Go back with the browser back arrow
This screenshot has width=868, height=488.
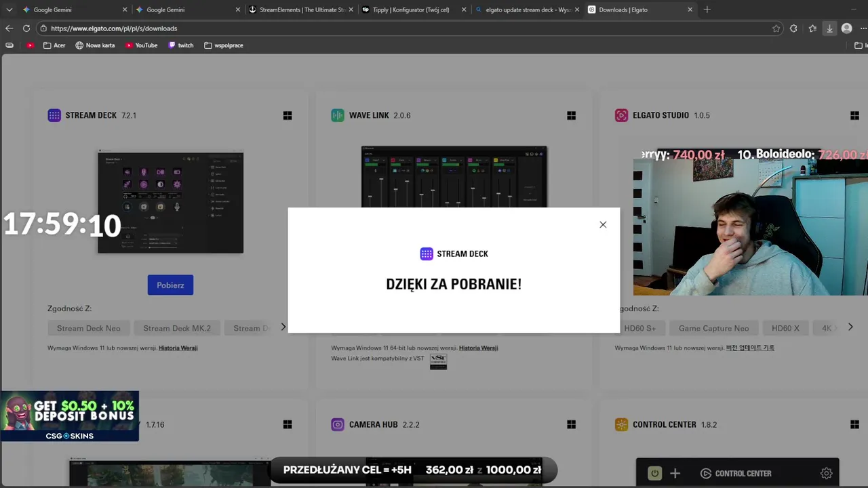9,28
